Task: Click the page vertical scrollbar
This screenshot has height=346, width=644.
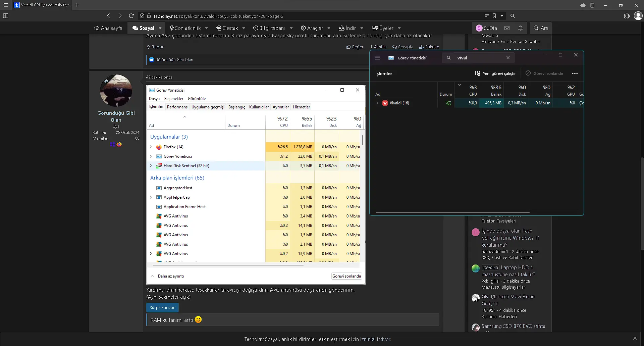Action: click(x=642, y=204)
